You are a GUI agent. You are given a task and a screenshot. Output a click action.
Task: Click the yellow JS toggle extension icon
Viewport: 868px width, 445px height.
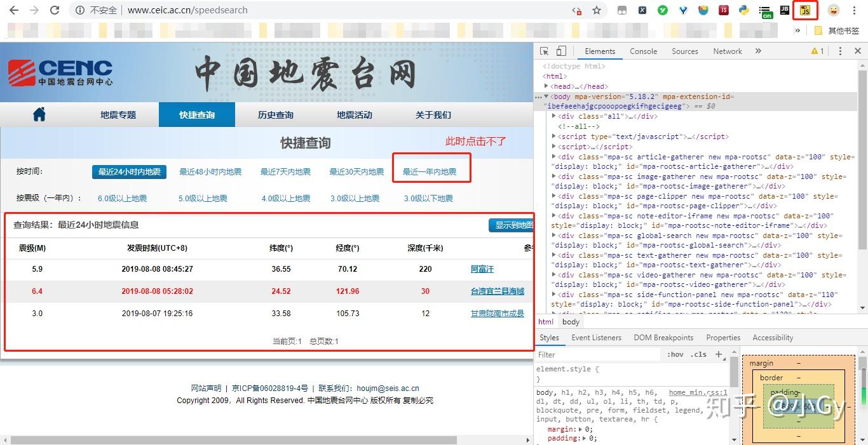[x=805, y=10]
